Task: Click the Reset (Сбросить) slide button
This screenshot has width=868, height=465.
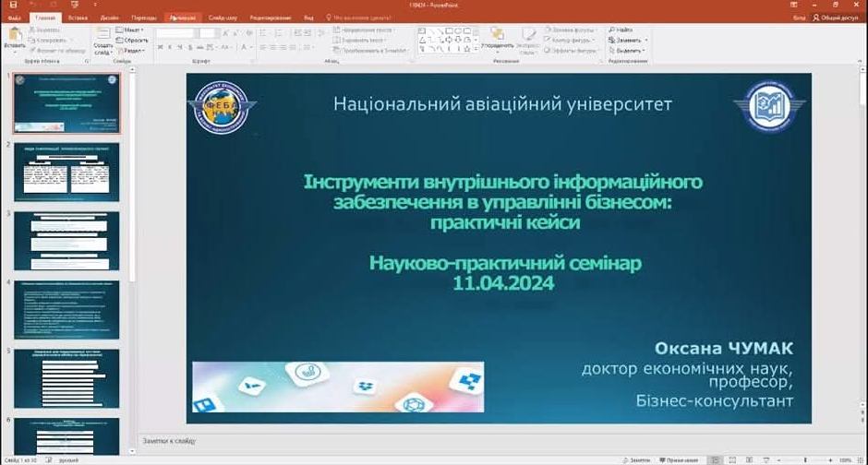Action: [x=135, y=41]
